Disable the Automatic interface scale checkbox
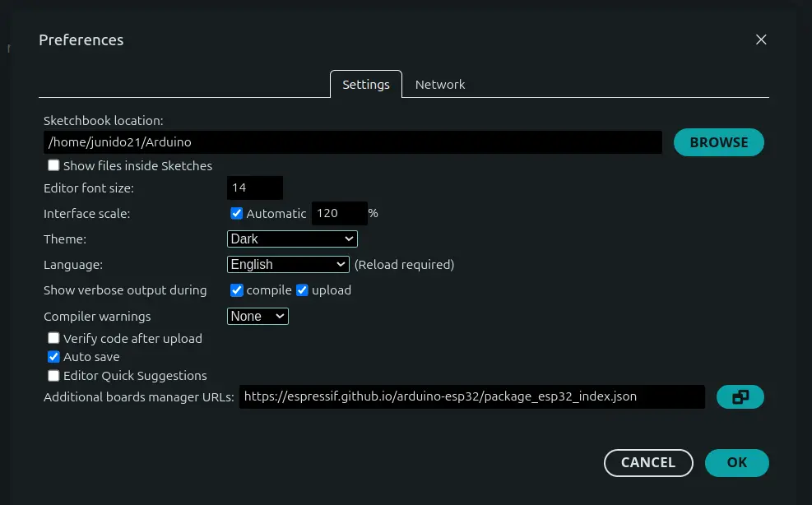Image resolution: width=812 pixels, height=505 pixels. (x=237, y=213)
